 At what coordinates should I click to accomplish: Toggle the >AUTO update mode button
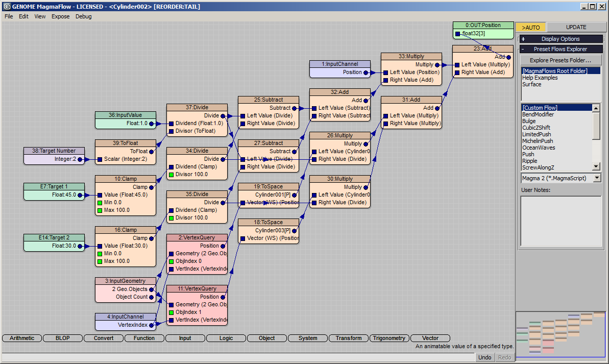coord(530,27)
